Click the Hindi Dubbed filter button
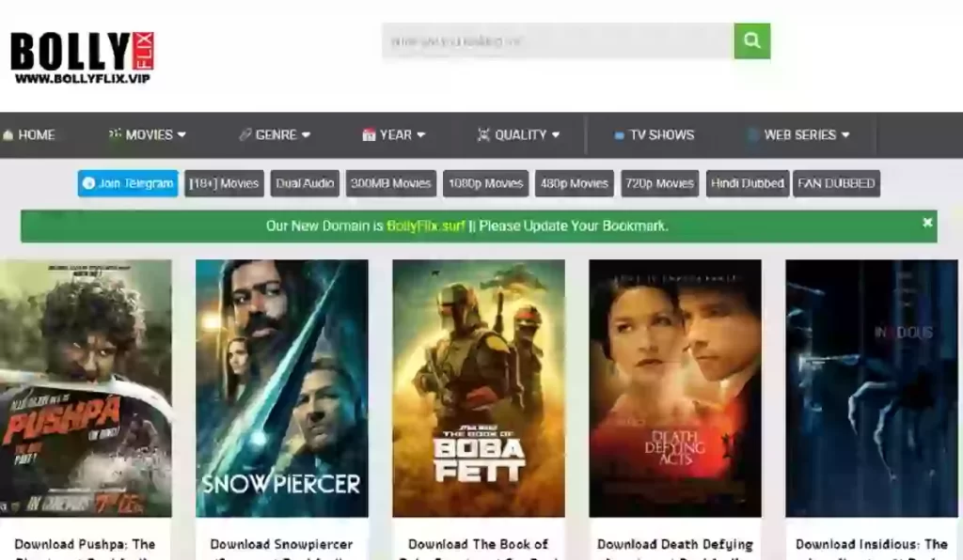Image resolution: width=963 pixels, height=560 pixels. [748, 183]
